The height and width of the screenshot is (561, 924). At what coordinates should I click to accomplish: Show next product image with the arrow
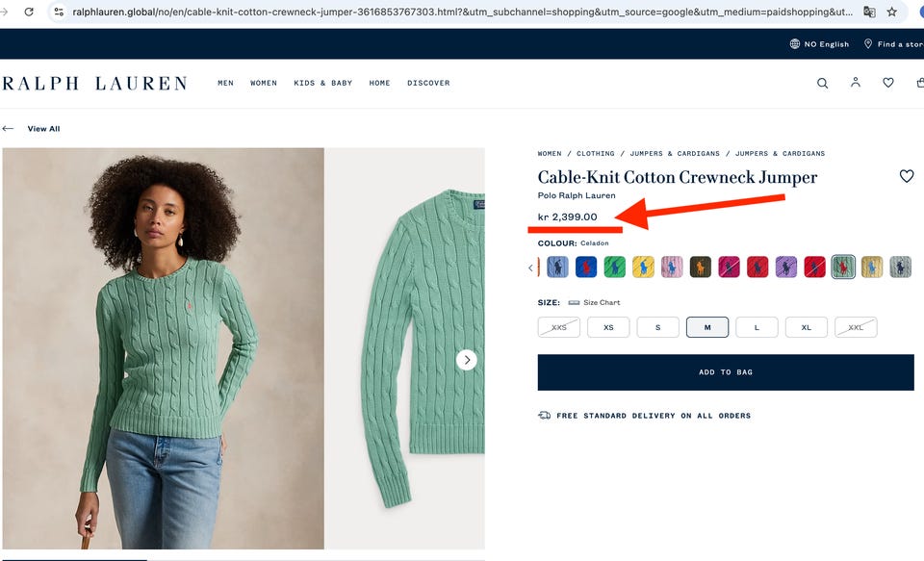(x=467, y=360)
